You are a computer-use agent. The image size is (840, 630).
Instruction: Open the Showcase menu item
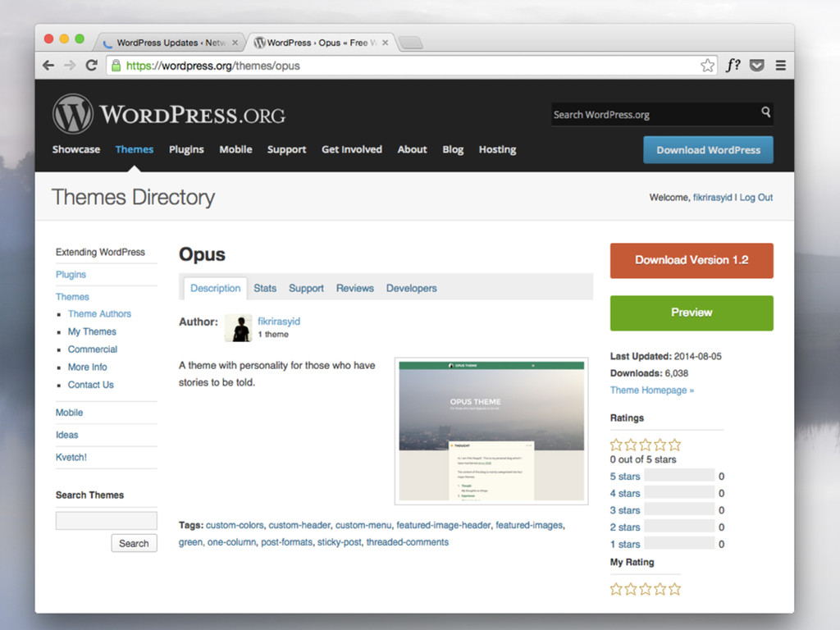click(76, 149)
